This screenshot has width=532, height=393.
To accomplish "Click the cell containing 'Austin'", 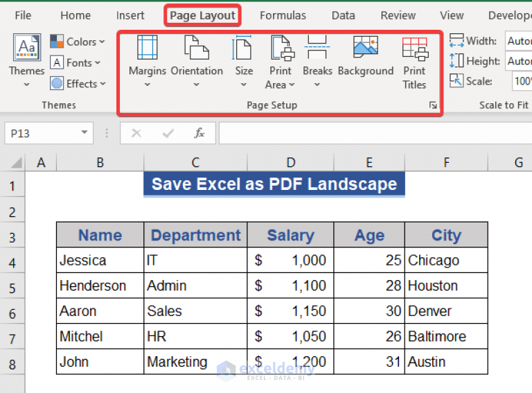I will (447, 361).
